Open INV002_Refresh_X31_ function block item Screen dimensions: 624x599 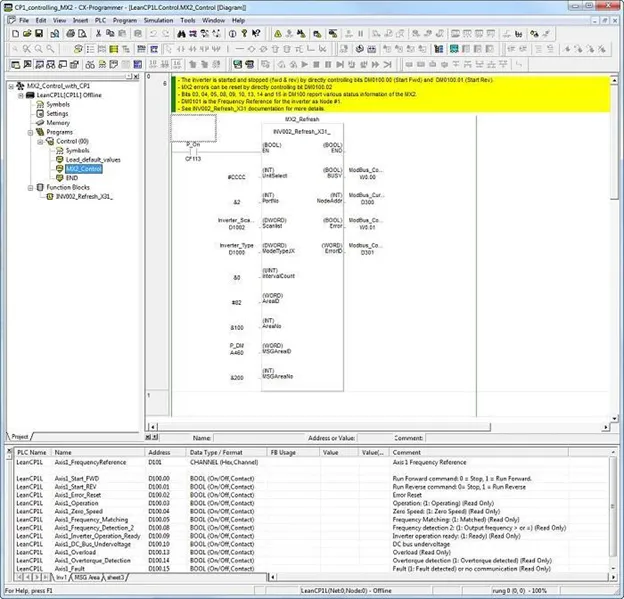pyautogui.click(x=83, y=197)
